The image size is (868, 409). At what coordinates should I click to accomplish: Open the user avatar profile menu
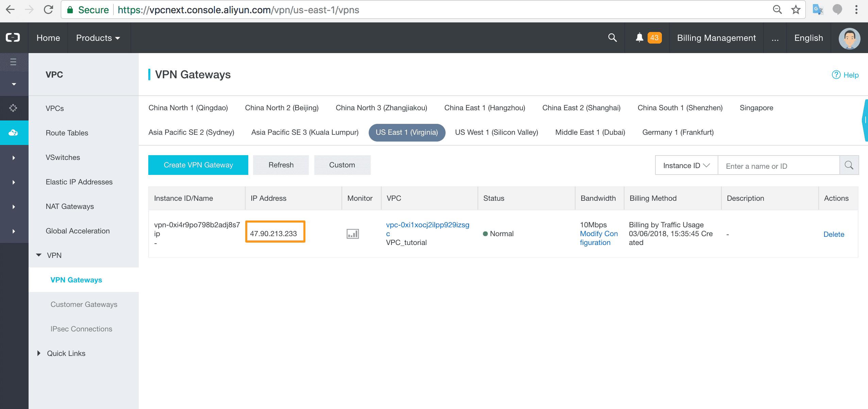[849, 38]
